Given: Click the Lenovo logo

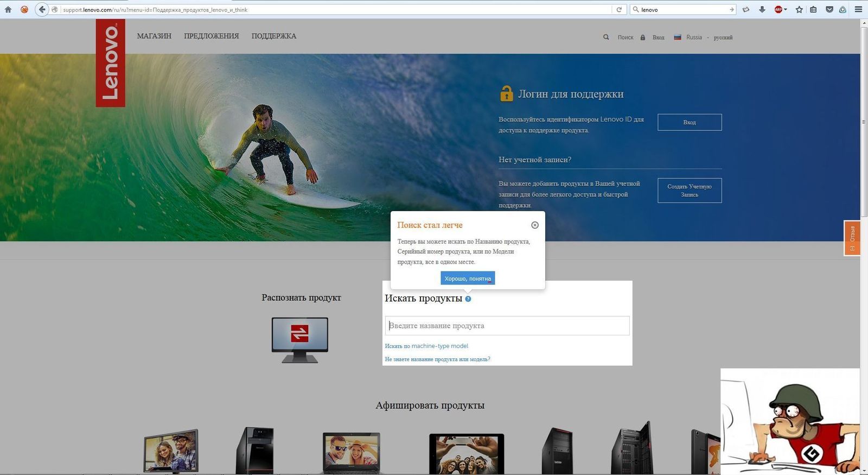Looking at the screenshot, I should point(110,63).
